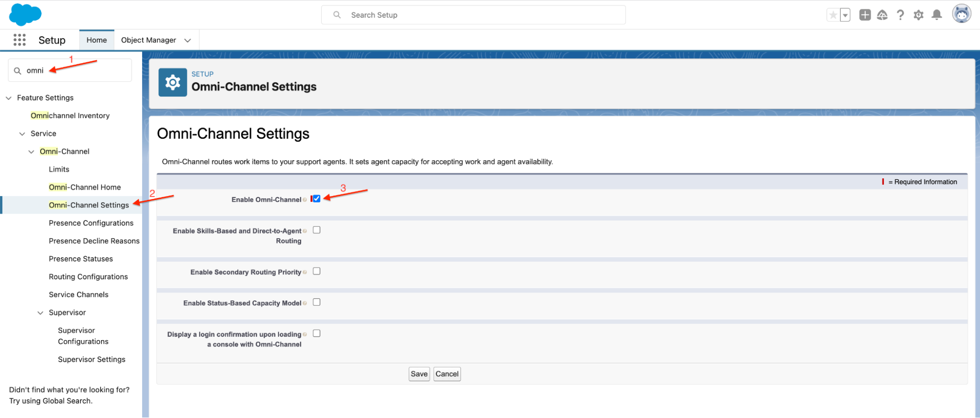Viewport: 980px width, 418px height.
Task: Click the global actions plus icon
Action: pyautogui.click(x=865, y=15)
